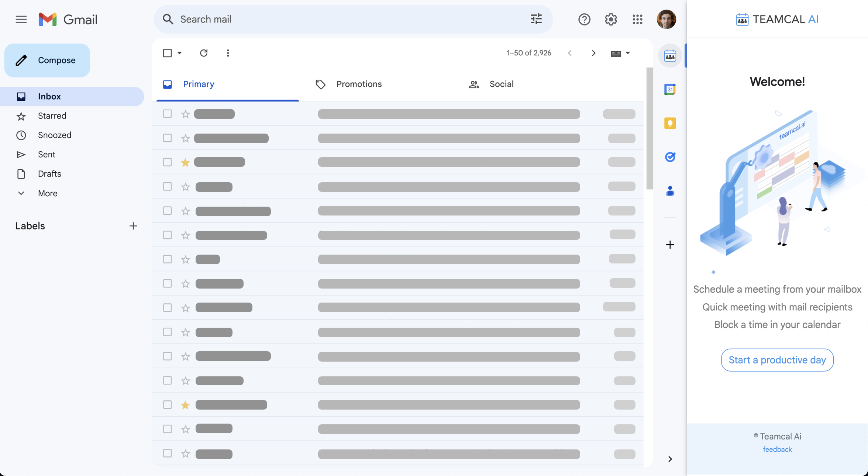Viewport: 868px width, 476px height.
Task: Open Google Keep in side panel
Action: point(670,123)
